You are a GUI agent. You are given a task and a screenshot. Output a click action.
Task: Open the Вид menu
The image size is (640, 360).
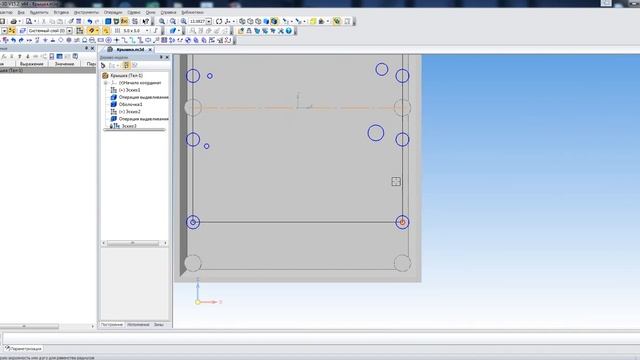click(21, 13)
